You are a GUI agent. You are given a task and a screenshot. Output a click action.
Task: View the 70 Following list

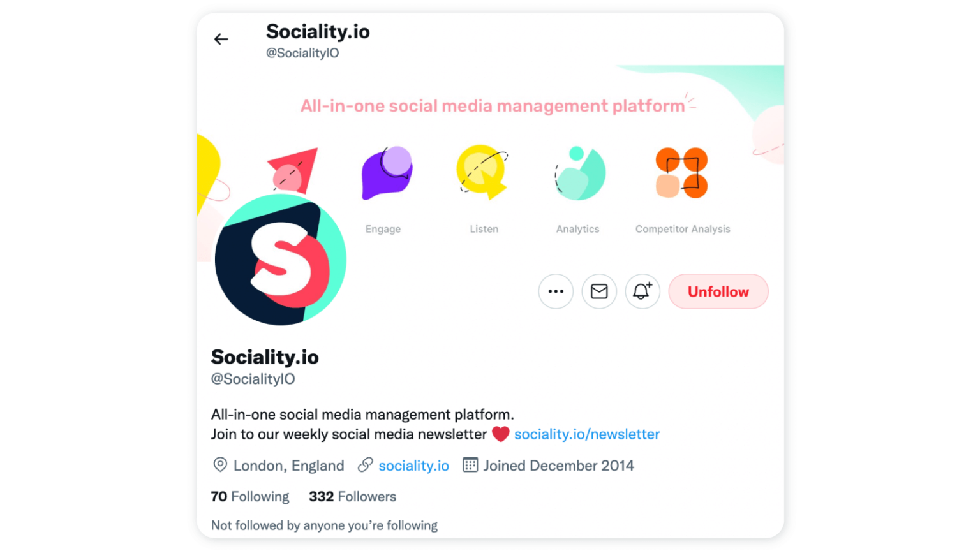250,496
